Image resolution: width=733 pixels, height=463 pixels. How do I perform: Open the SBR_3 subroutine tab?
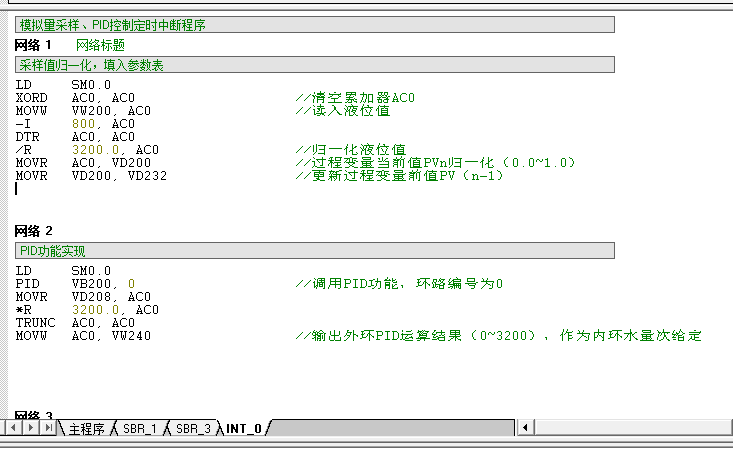(x=193, y=428)
